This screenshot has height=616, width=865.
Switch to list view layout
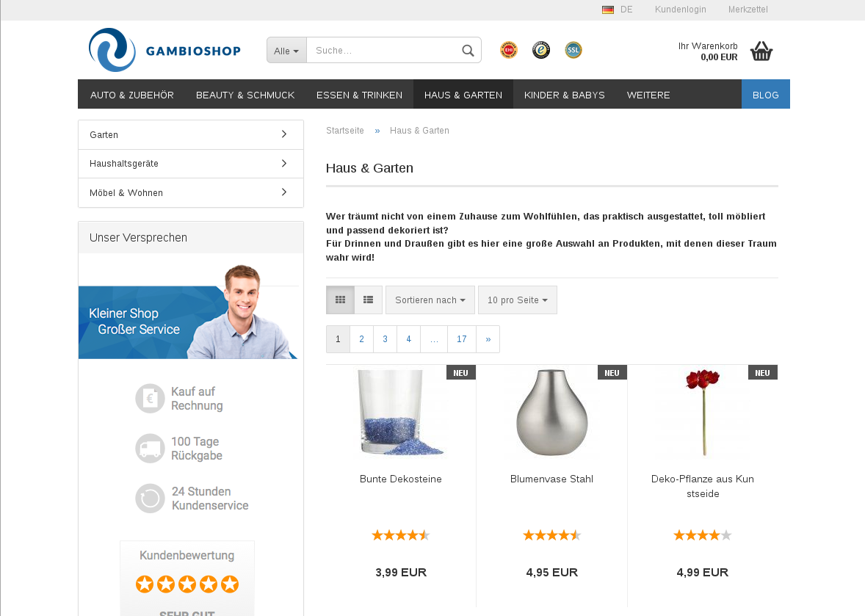(x=368, y=300)
